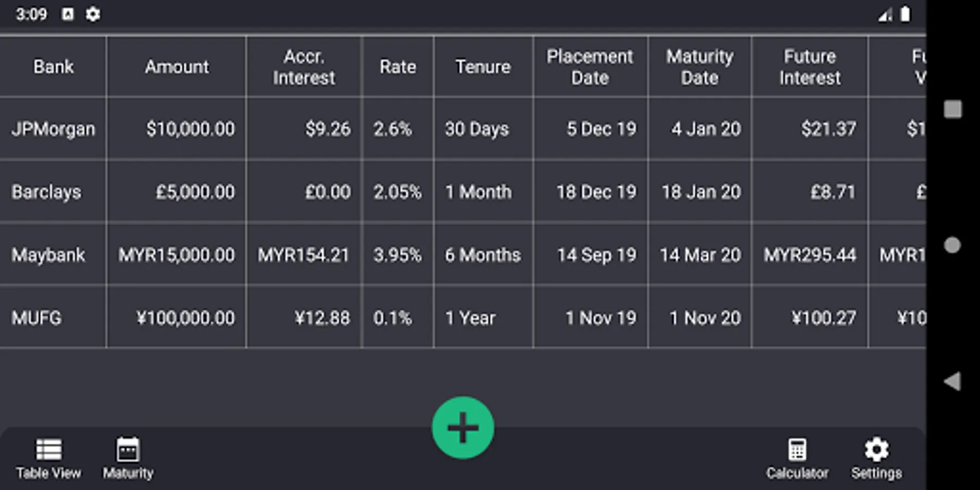Viewport: 980px width, 490px height.
Task: Tap the Amount column header
Action: pyautogui.click(x=176, y=67)
